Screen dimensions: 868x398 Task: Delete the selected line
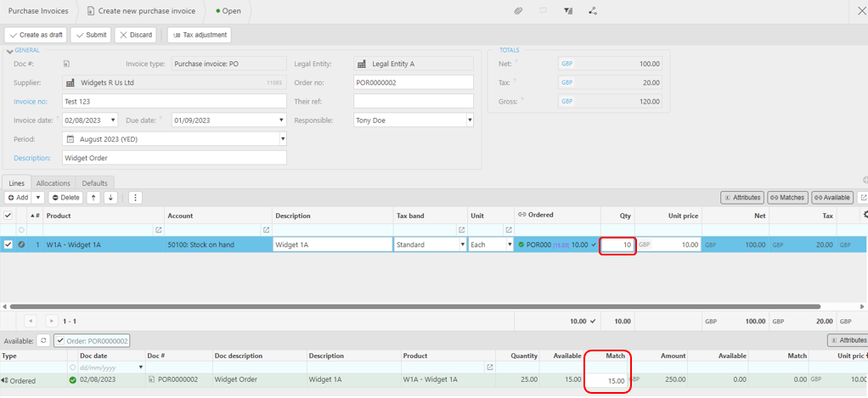66,198
